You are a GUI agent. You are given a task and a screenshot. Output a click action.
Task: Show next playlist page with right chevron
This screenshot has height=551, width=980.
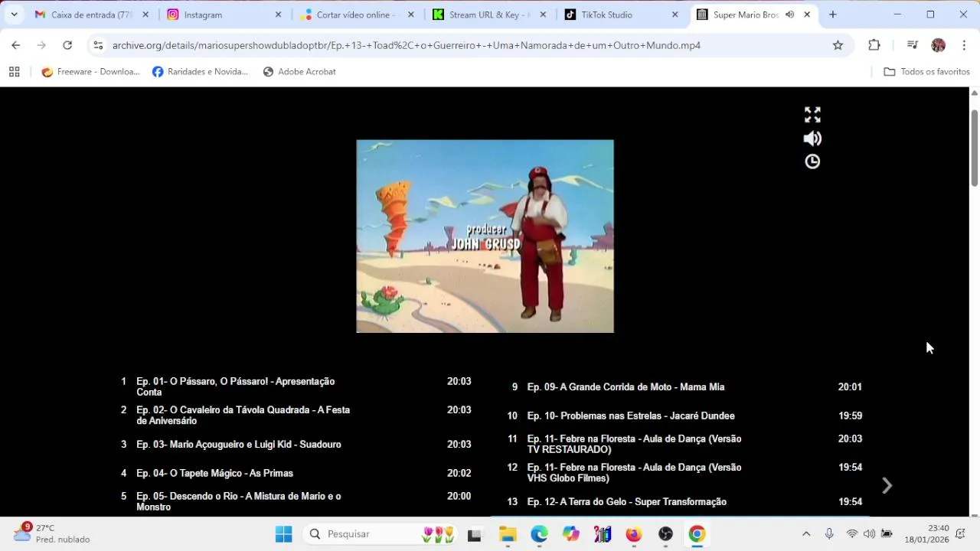[887, 485]
